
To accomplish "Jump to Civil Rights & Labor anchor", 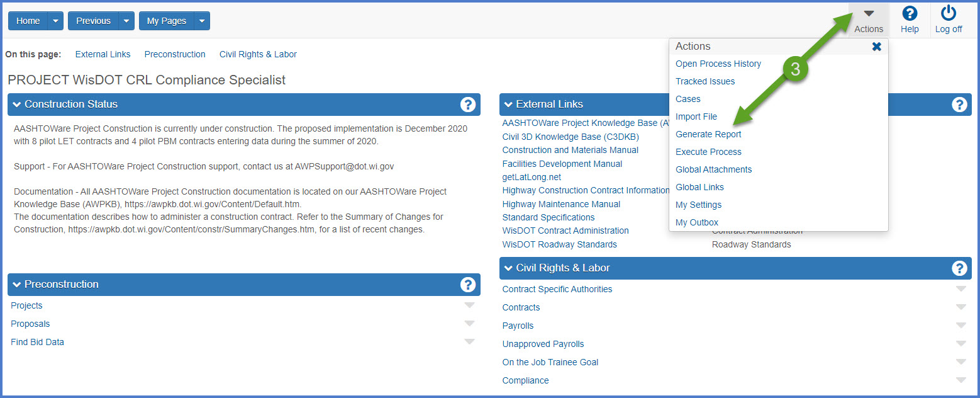I will [x=258, y=54].
